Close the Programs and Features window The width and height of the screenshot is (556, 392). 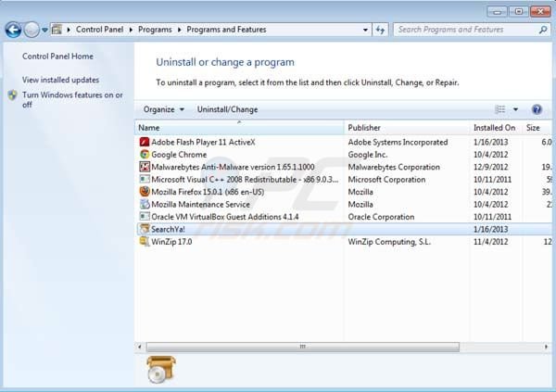point(540,12)
